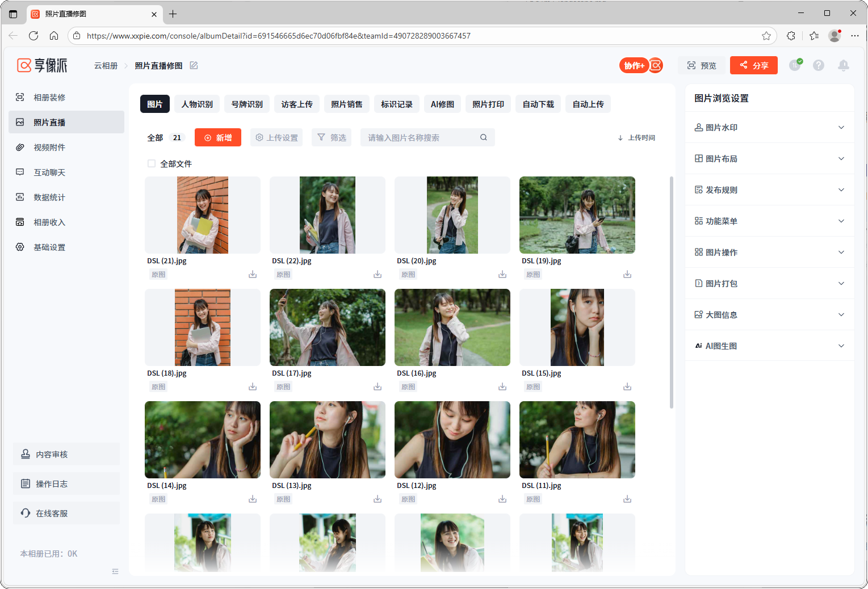The width and height of the screenshot is (868, 589).
Task: Open the help question mark icon
Action: [819, 66]
